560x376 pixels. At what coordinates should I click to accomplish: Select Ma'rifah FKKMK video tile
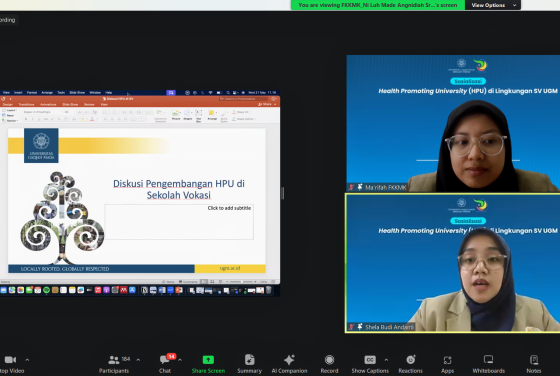click(x=453, y=123)
